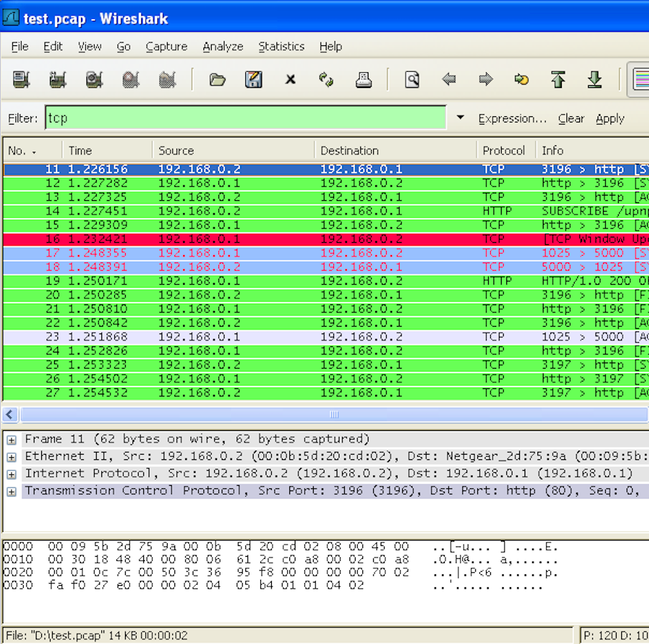Click the Expression... button
The image size is (649, 644).
coord(512,118)
